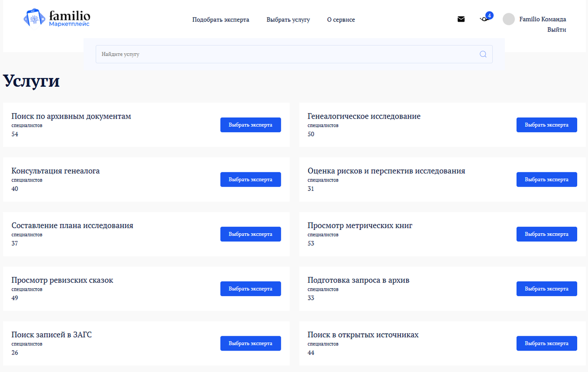
Task: Open the Выбрать услугу menu
Action: [x=288, y=20]
